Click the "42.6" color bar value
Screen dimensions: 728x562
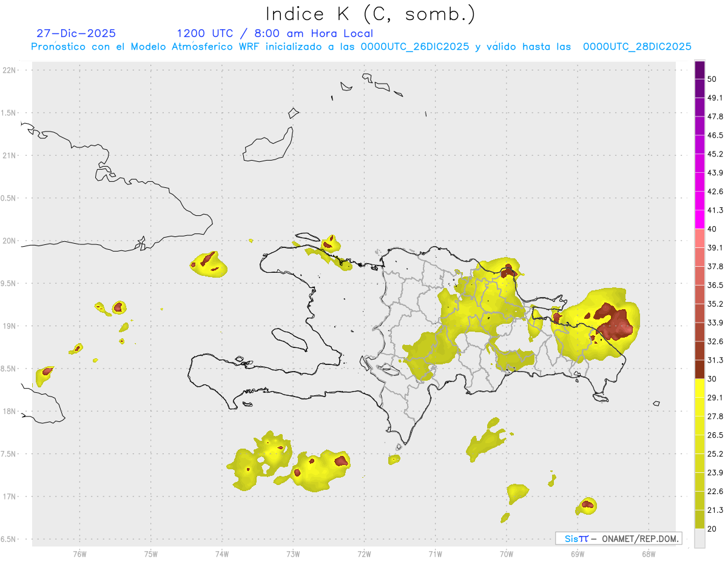coord(715,192)
